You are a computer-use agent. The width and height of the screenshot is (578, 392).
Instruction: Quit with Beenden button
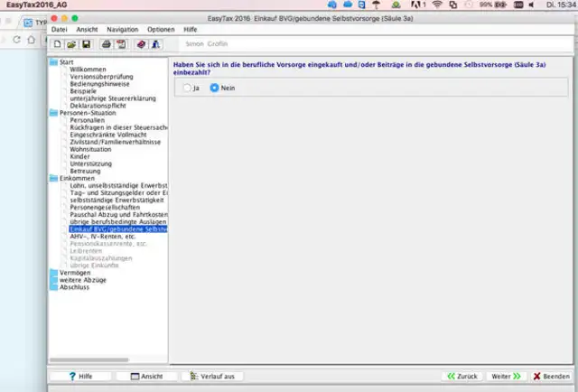tap(551, 376)
